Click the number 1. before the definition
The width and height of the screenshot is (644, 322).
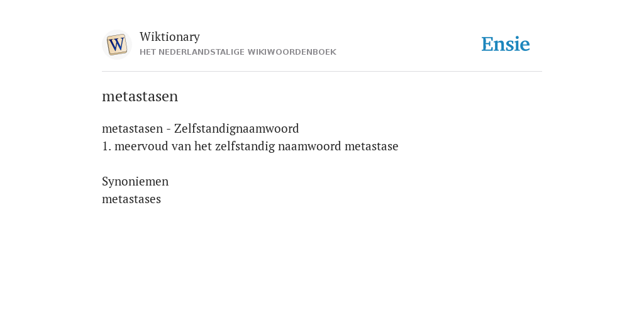(106, 146)
